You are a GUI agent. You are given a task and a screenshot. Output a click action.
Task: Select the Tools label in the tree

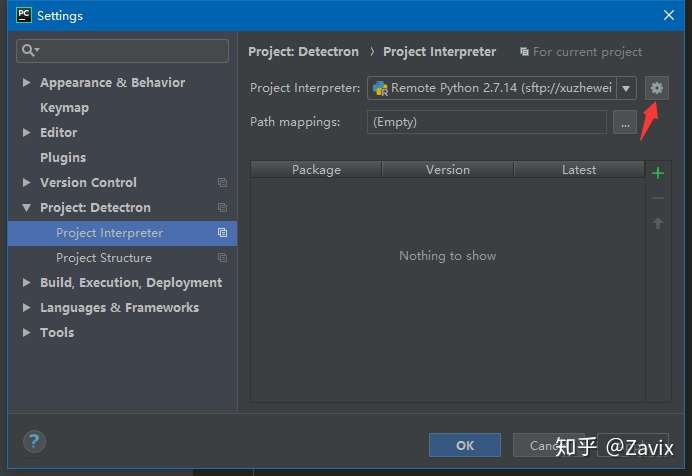(x=57, y=332)
